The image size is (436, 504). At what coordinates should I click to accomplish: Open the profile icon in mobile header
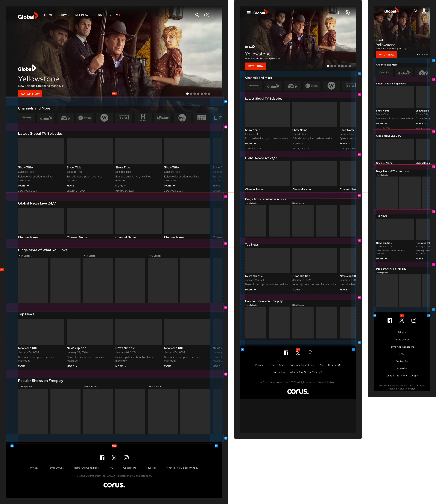click(424, 11)
